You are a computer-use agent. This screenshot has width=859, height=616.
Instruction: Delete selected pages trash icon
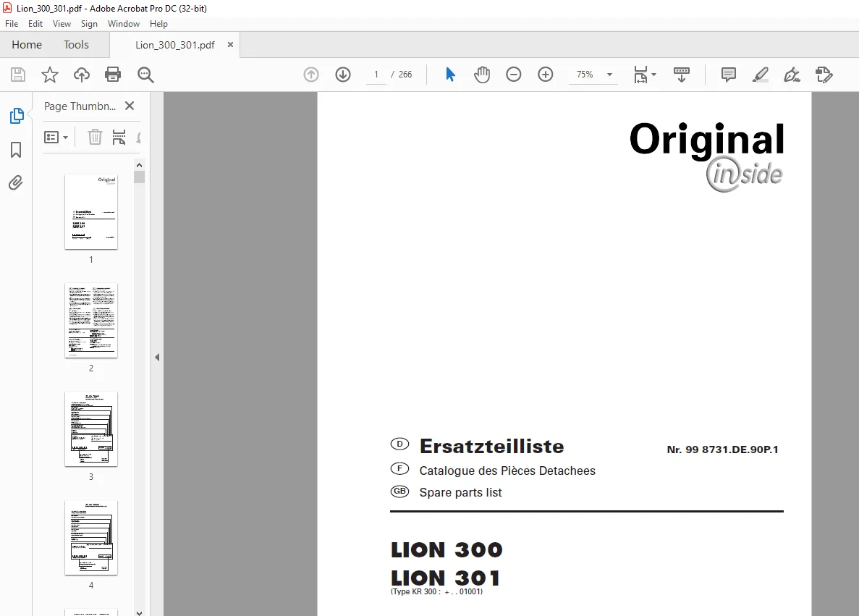click(95, 137)
